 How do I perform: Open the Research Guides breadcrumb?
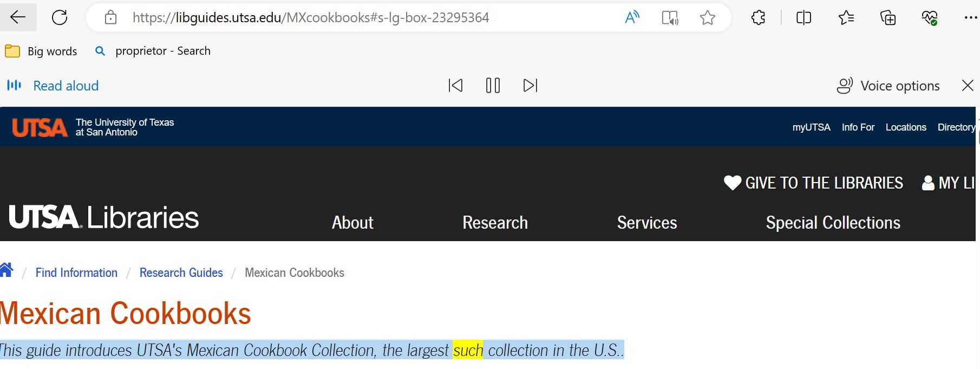click(181, 273)
